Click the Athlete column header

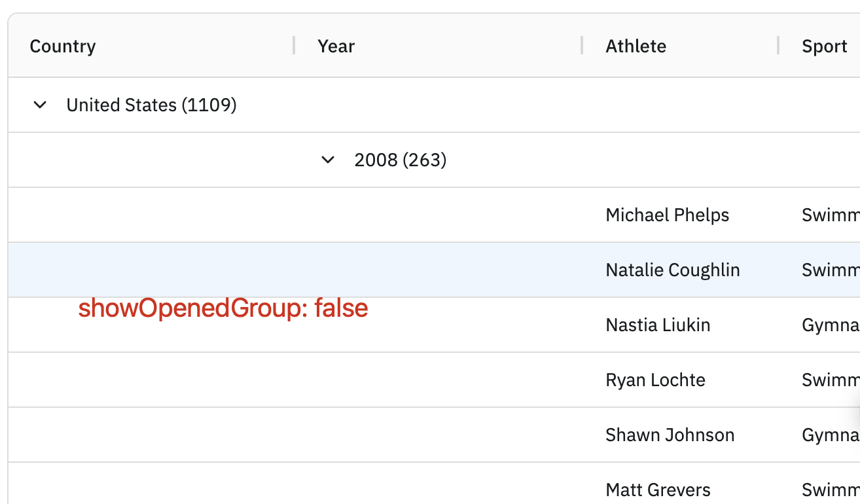click(x=636, y=46)
